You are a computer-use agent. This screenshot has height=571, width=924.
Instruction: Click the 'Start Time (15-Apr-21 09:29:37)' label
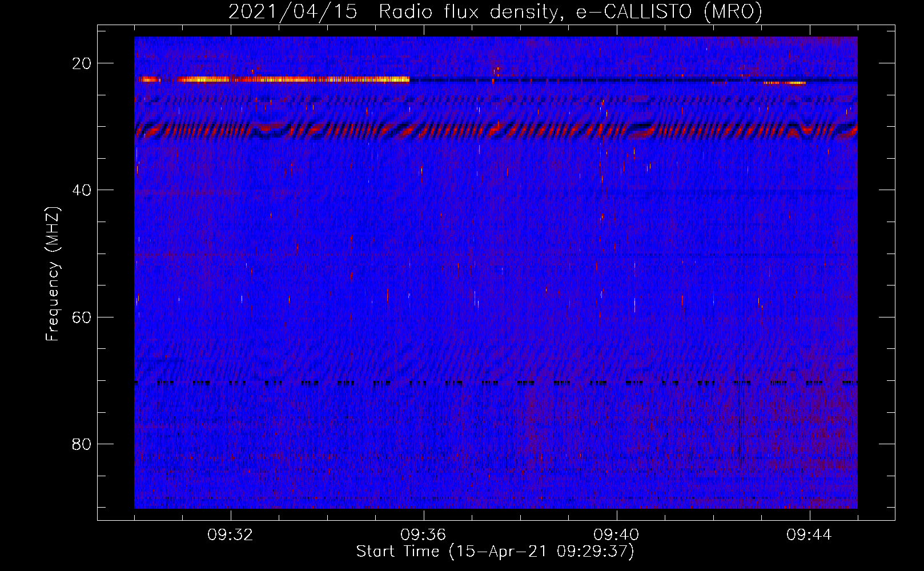click(x=495, y=552)
